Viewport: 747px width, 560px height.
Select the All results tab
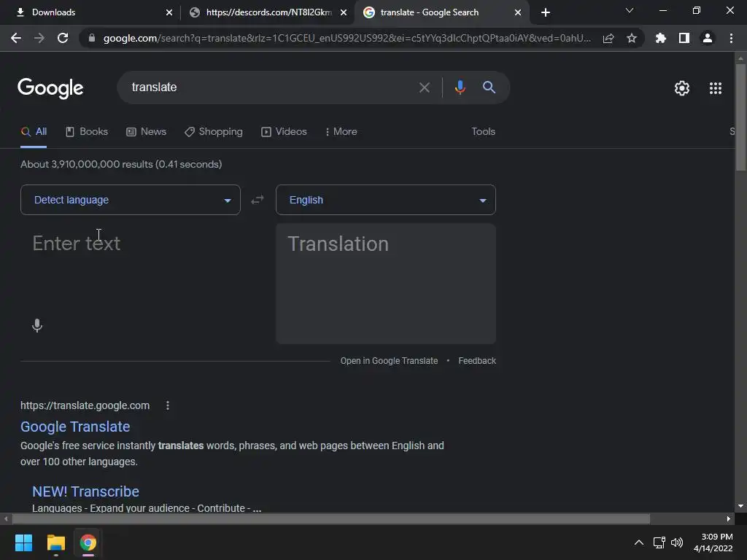click(x=34, y=131)
